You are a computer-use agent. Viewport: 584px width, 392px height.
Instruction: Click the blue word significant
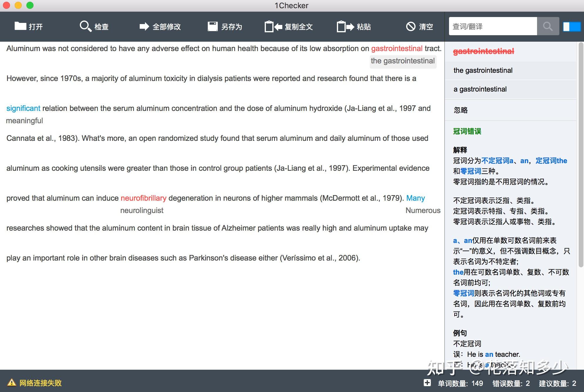point(23,109)
